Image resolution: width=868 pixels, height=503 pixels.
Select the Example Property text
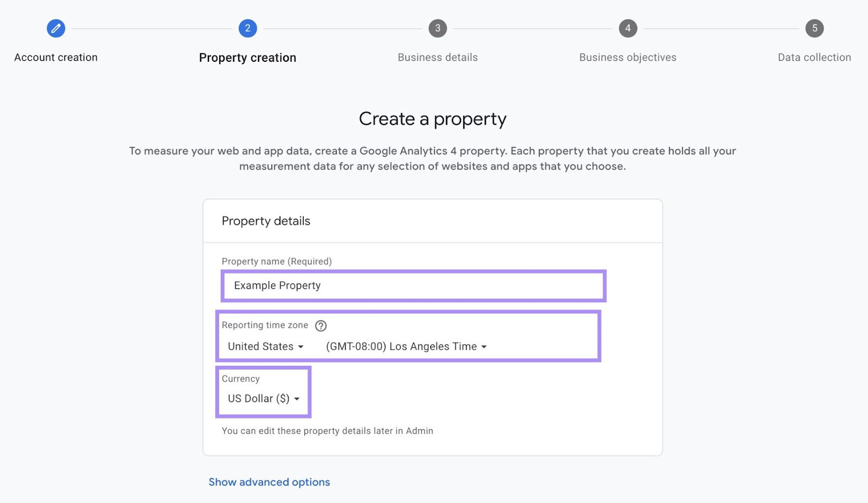point(277,286)
